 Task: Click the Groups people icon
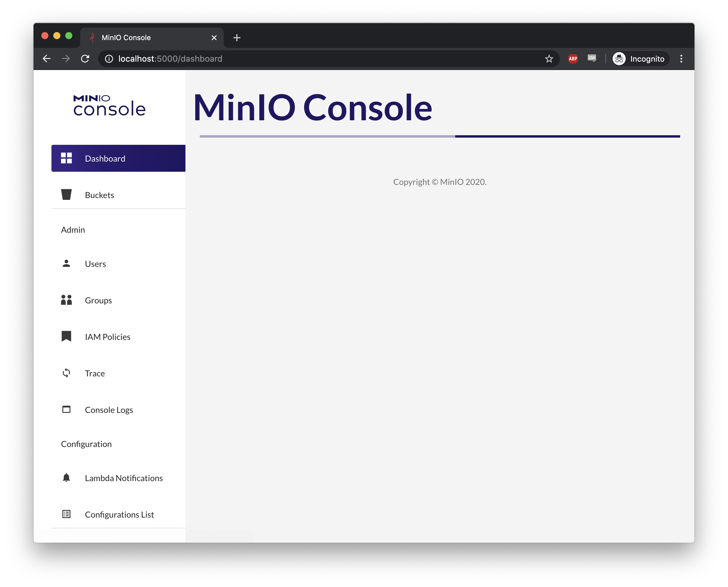[66, 300]
